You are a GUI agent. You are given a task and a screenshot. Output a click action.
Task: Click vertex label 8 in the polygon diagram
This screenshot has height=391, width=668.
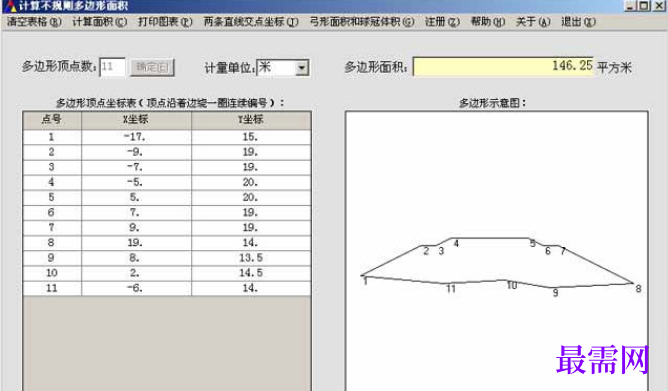[x=638, y=289]
